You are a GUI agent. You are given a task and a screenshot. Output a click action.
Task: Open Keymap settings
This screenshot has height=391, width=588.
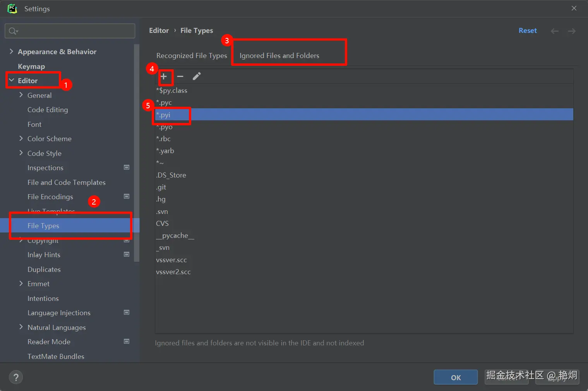coord(31,66)
